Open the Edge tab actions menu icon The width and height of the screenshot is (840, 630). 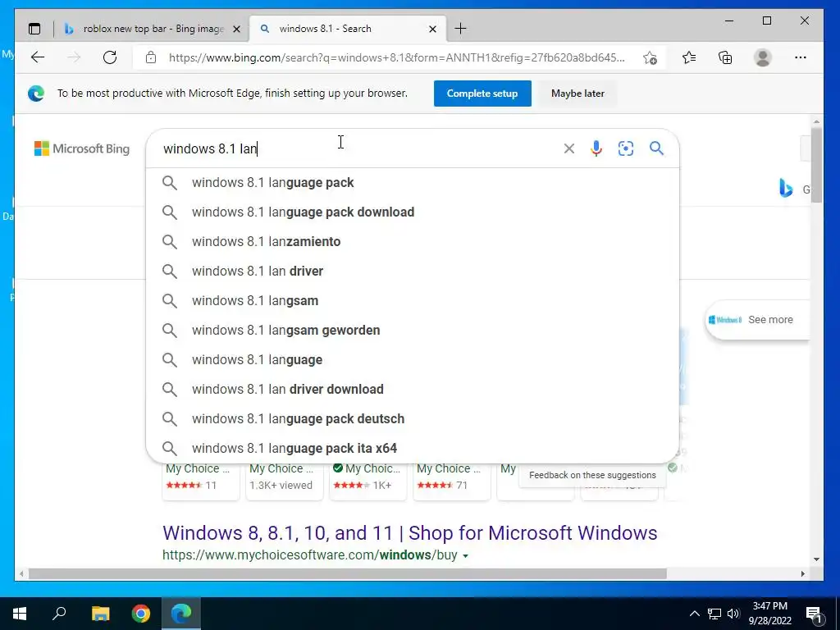click(x=34, y=29)
